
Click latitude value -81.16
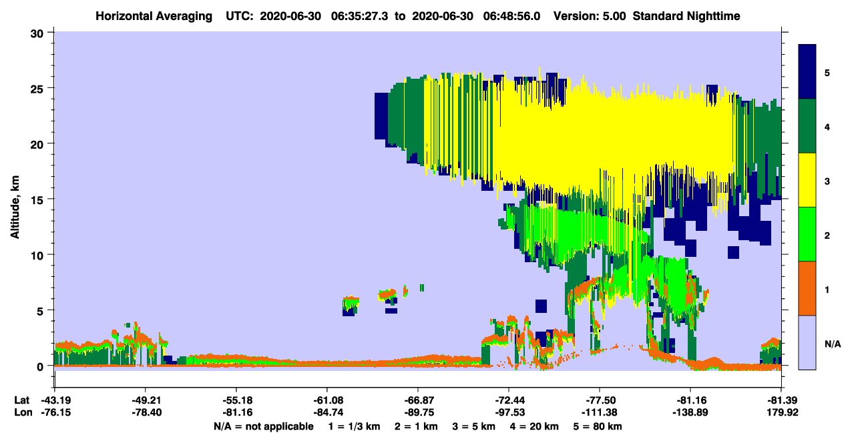690,400
